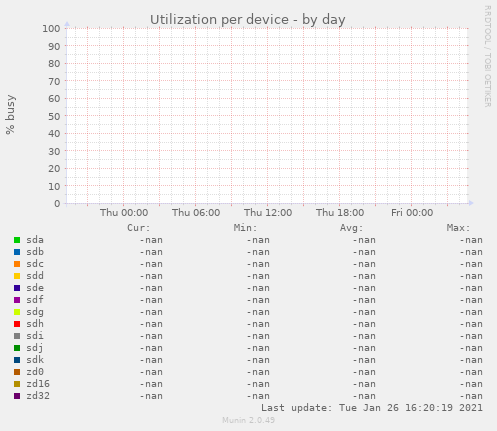497x431 pixels.
Task: Click sde's Min -nan value
Action: click(x=258, y=288)
